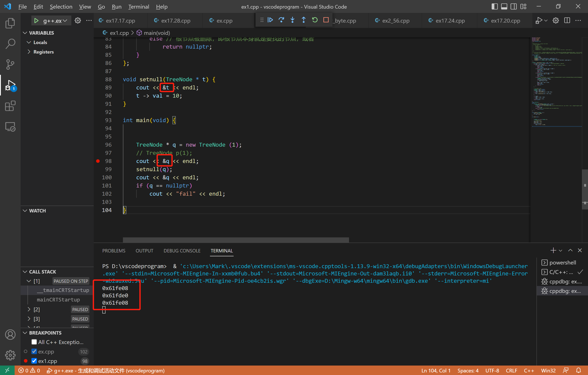
Task: Click the debug Step Into button
Action: point(292,20)
